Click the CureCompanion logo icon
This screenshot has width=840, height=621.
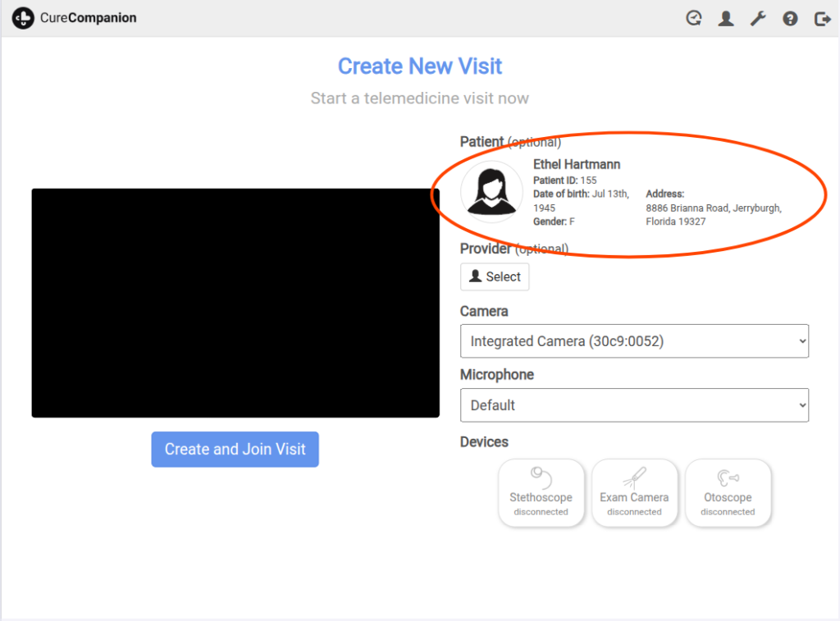(23, 18)
